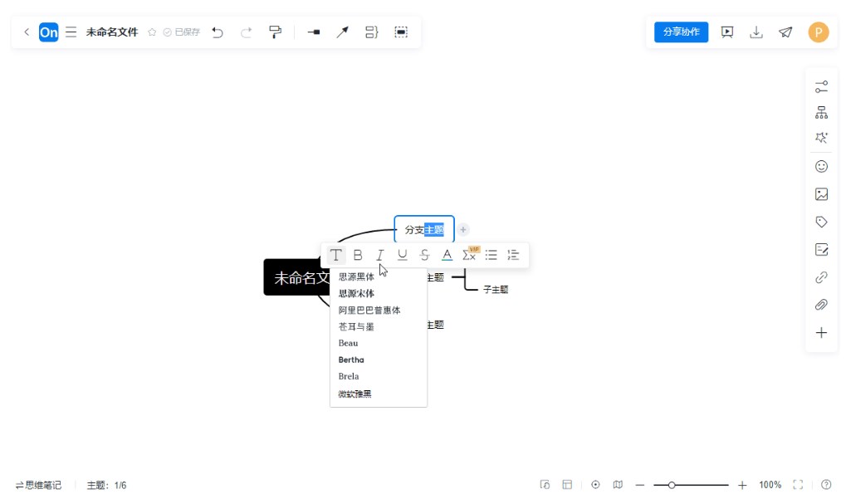Add a hyperlink via link icon

coord(821,277)
